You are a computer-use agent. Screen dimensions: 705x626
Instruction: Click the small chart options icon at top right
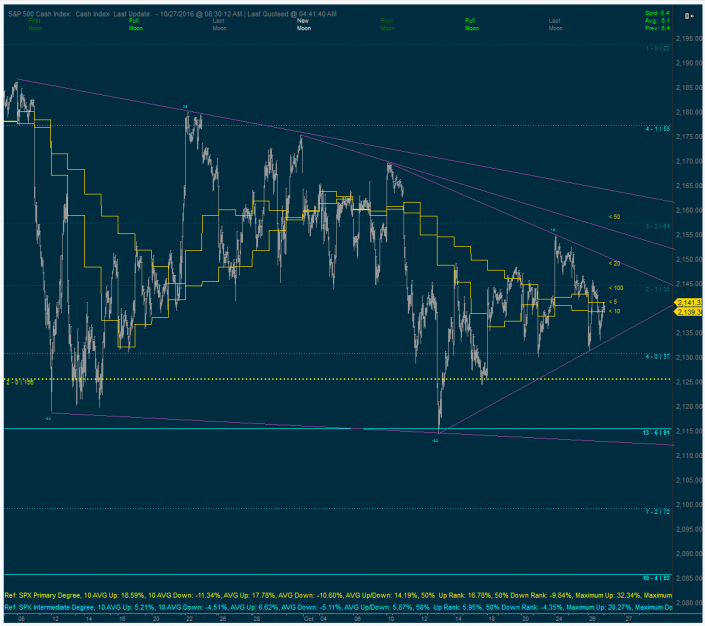[x=687, y=16]
